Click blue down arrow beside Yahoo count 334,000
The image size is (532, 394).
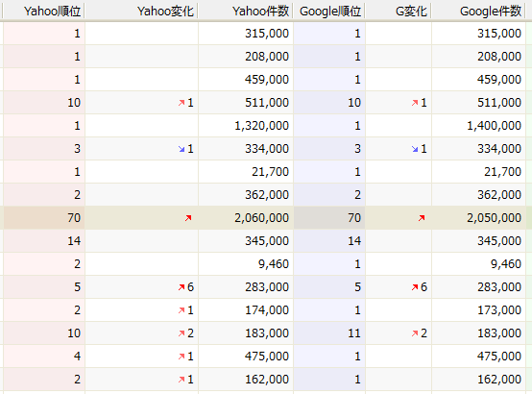(181, 149)
